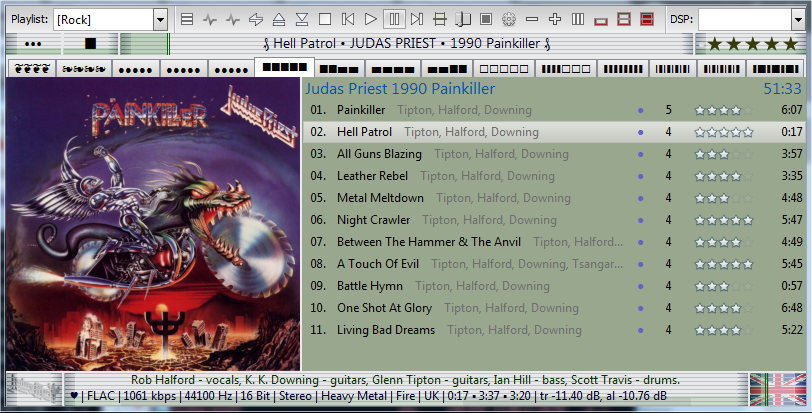This screenshot has width=812, height=413.
Task: Click the Stop playback square icon
Action: (x=325, y=19)
